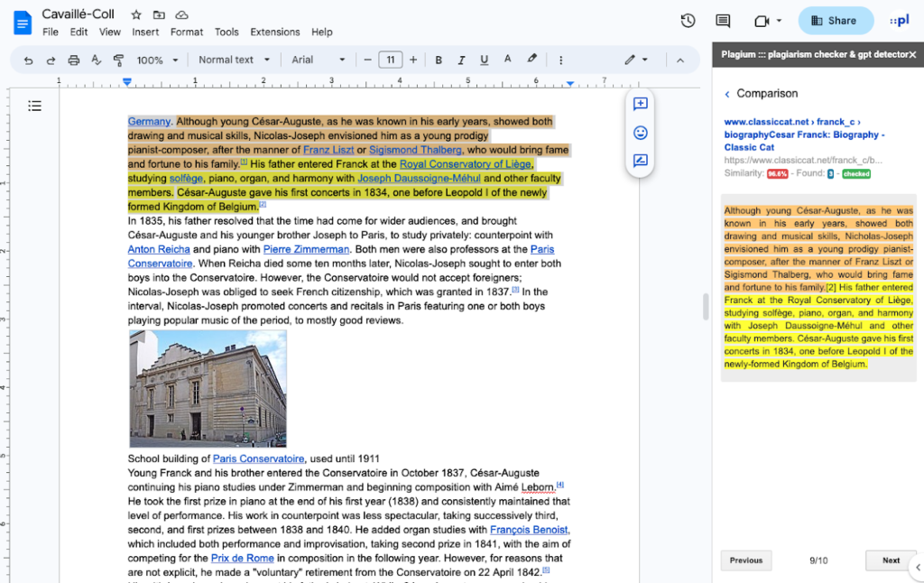
Task: Open the comments panel icon
Action: (722, 20)
